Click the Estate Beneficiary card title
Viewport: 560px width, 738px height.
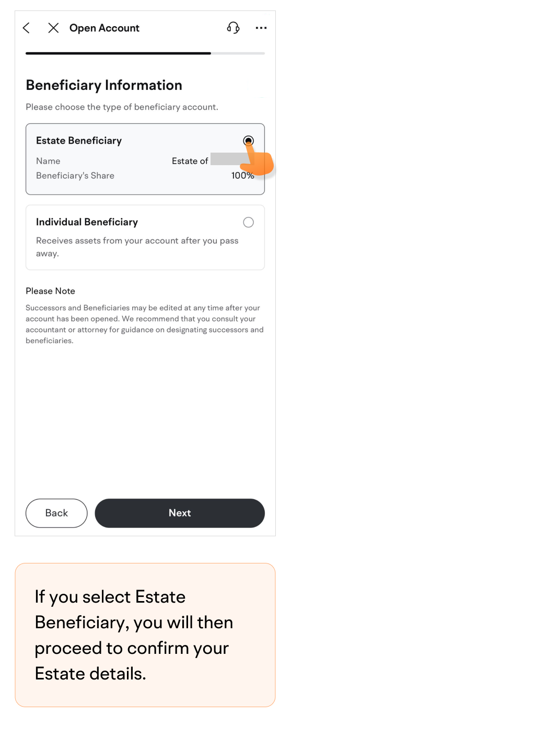[79, 141]
